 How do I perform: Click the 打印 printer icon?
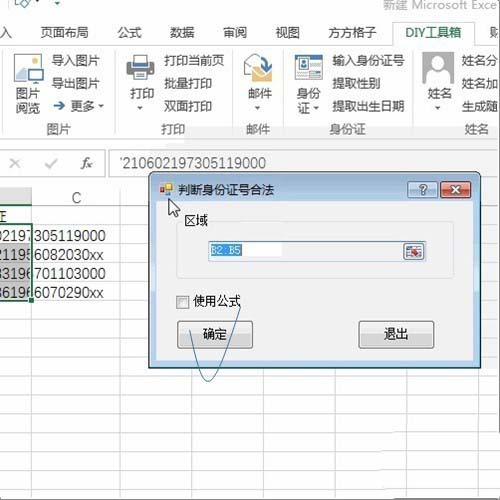(140, 67)
